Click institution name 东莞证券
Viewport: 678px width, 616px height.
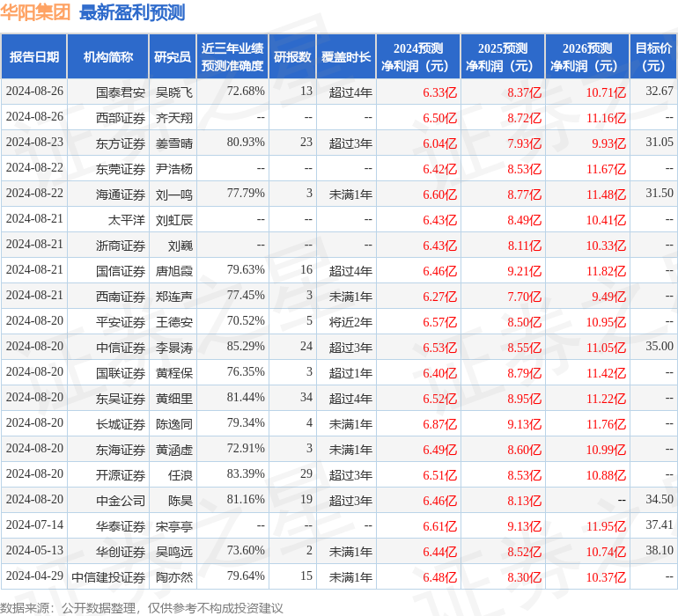click(121, 169)
